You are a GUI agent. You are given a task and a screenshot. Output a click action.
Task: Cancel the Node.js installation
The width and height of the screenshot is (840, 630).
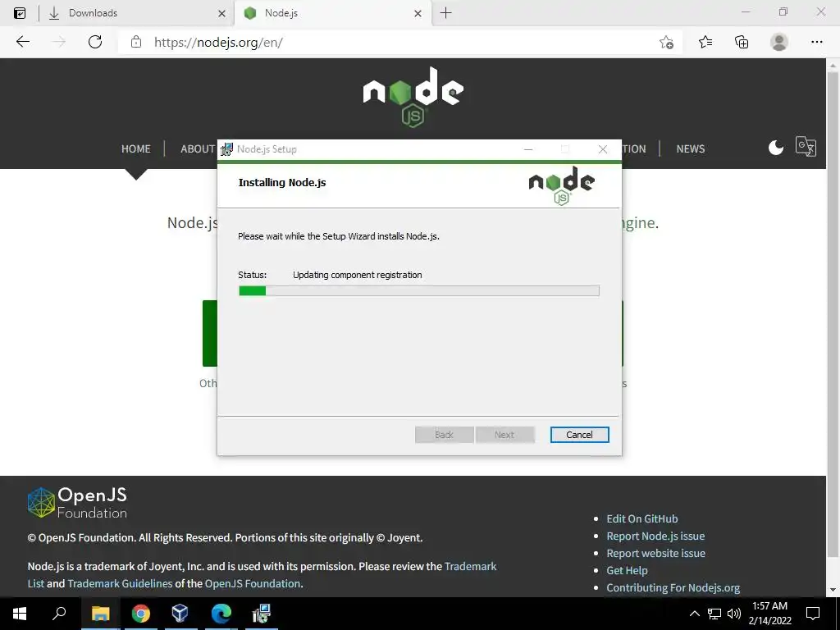[x=579, y=435]
